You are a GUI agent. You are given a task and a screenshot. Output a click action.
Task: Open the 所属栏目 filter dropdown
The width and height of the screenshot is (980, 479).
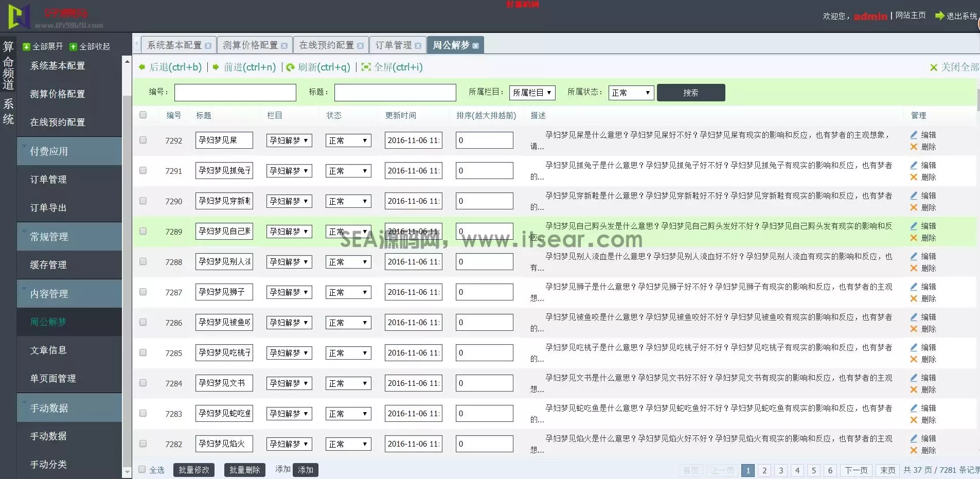tap(532, 93)
